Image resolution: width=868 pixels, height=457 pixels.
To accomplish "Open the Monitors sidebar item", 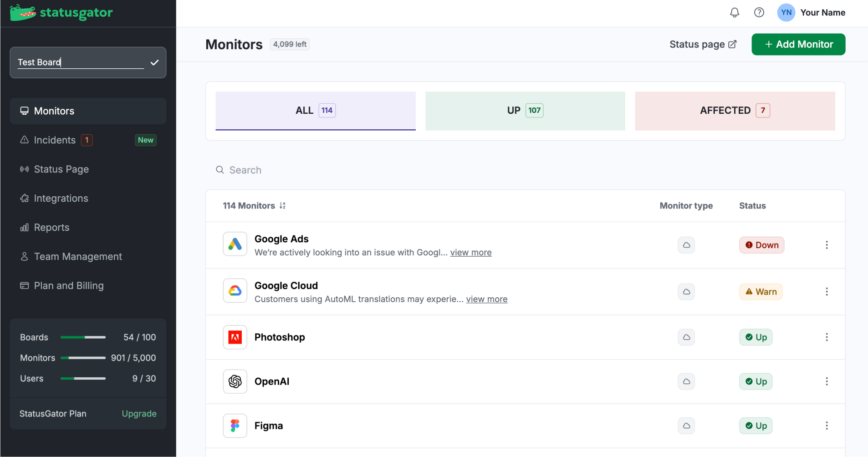I will (x=88, y=111).
